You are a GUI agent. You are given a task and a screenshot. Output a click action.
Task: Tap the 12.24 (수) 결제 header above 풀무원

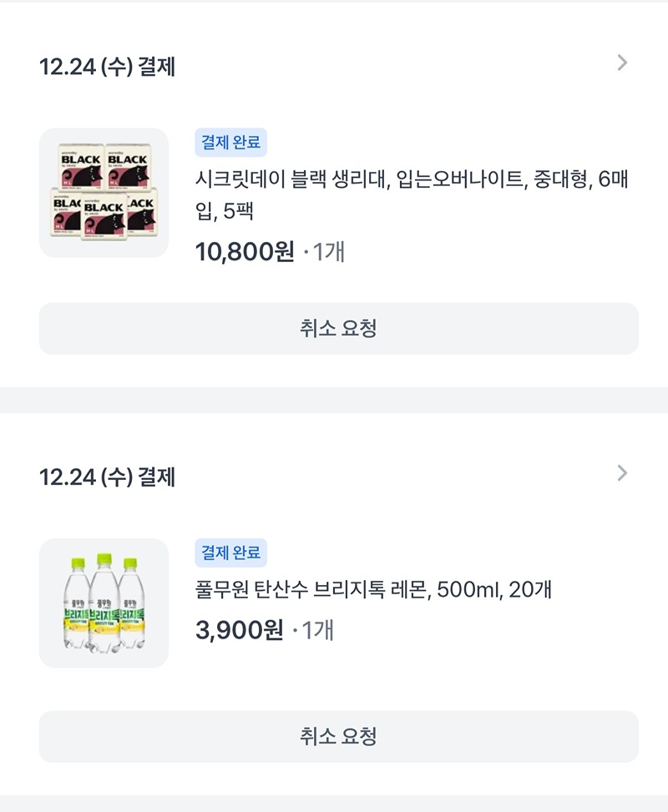click(107, 477)
